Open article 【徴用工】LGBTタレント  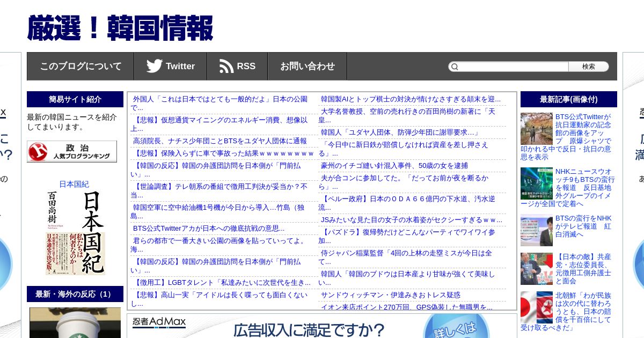pyautogui.click(x=222, y=282)
